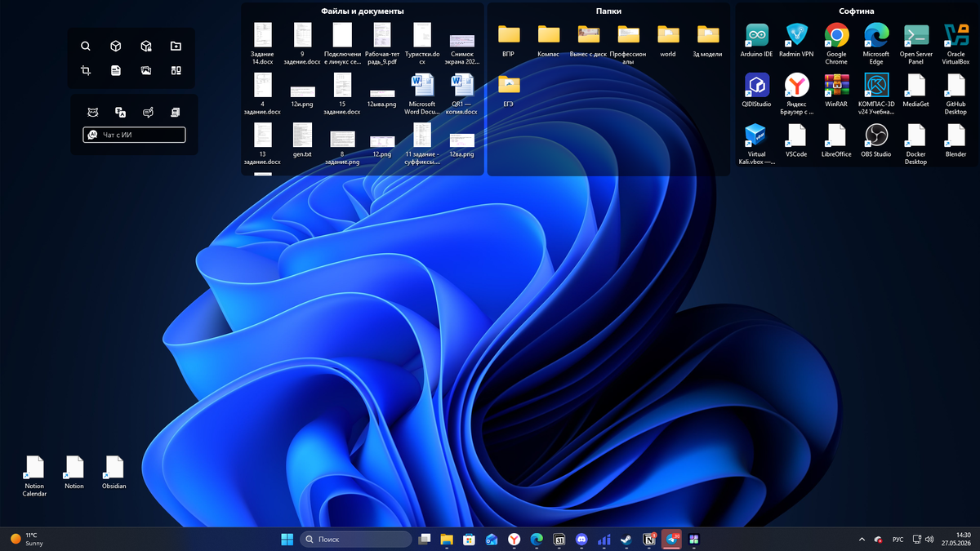The width and height of the screenshot is (980, 551).
Task: Open the OBS Studio shortcut
Action: pyautogui.click(x=876, y=140)
